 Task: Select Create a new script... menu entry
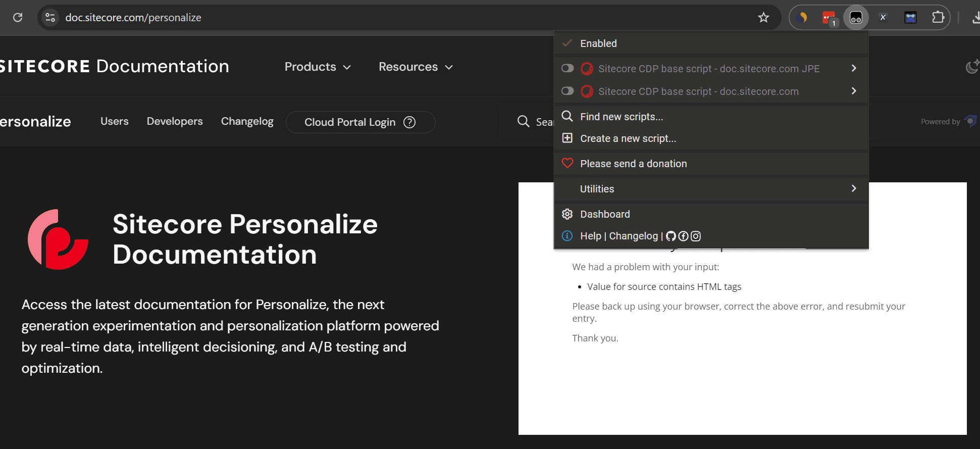[x=711, y=138]
